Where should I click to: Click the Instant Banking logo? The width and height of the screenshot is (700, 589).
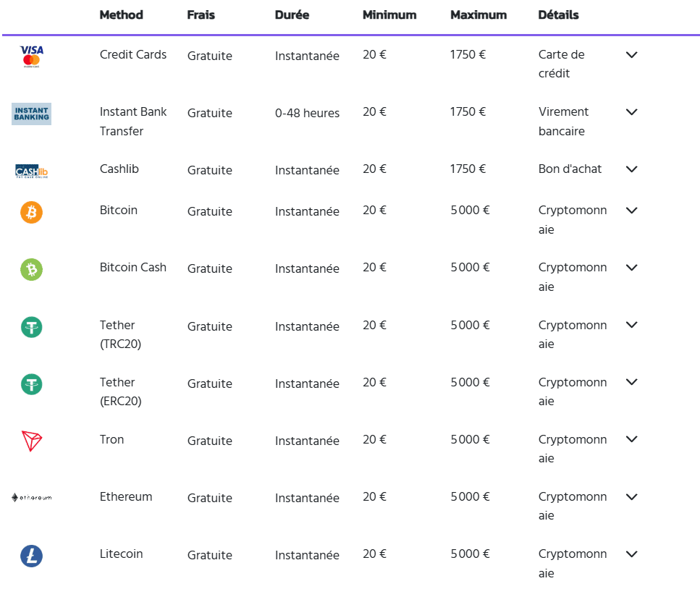click(x=31, y=114)
